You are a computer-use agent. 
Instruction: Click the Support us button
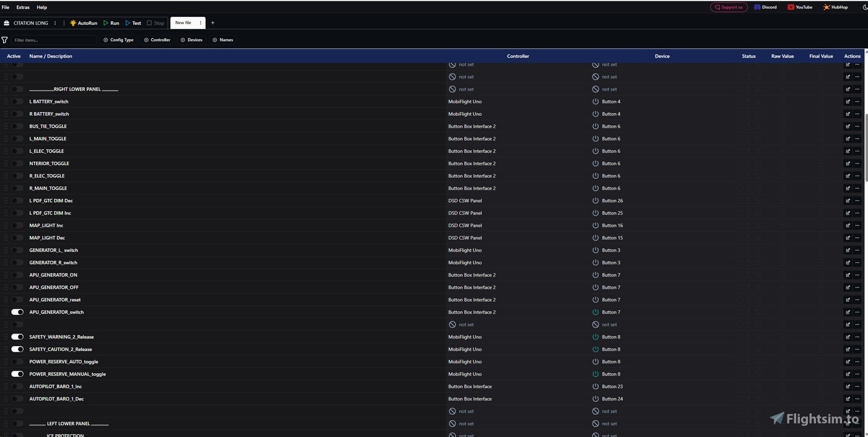click(x=728, y=7)
